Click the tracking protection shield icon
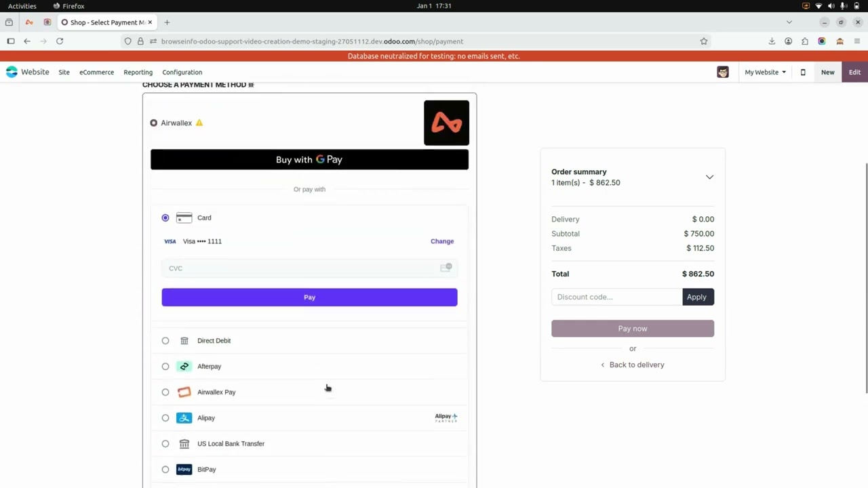Screen dimensions: 868x488 click(127, 41)
